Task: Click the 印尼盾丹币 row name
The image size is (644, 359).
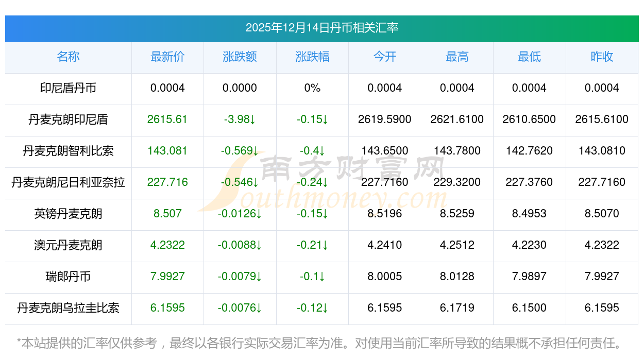Action: (68, 88)
